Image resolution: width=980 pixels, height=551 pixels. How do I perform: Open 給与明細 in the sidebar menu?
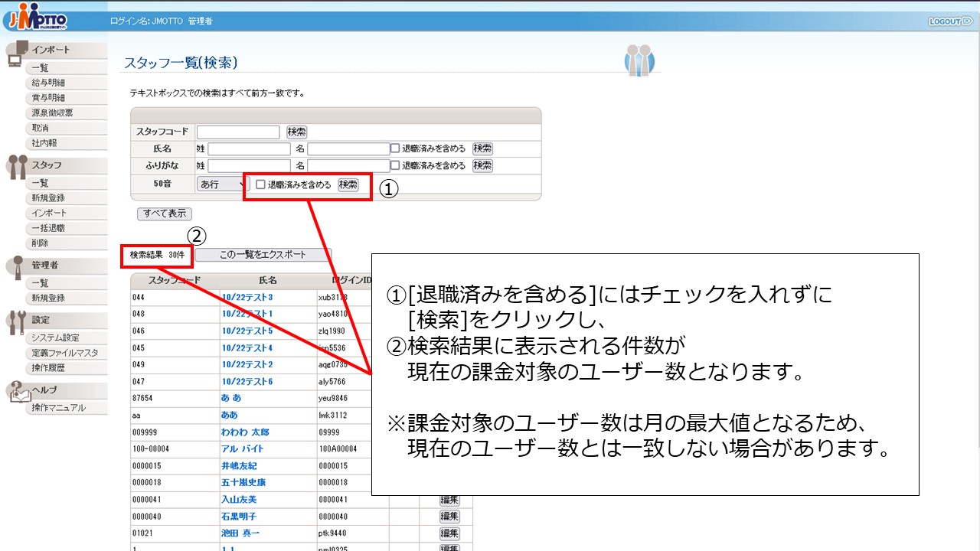click(50, 83)
